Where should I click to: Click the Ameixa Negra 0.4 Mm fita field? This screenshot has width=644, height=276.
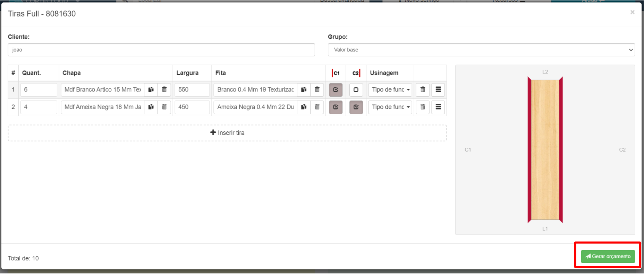click(x=255, y=107)
